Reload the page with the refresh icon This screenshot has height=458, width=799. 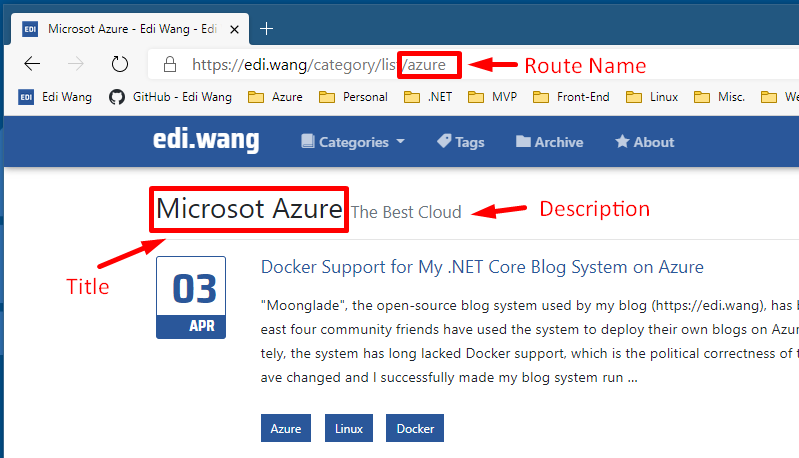(120, 64)
